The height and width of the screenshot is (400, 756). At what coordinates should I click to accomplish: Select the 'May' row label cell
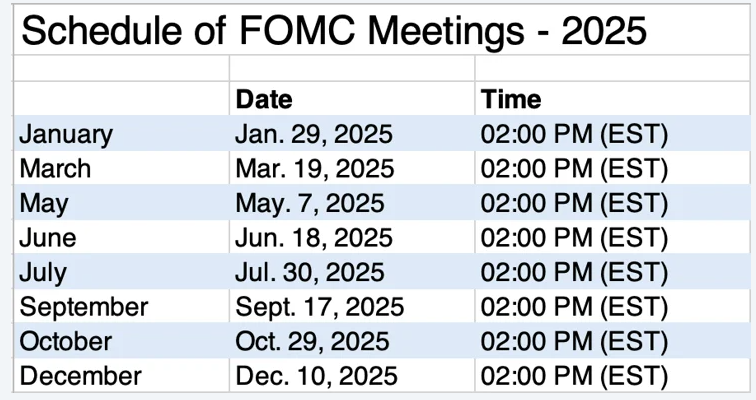pyautogui.click(x=122, y=203)
